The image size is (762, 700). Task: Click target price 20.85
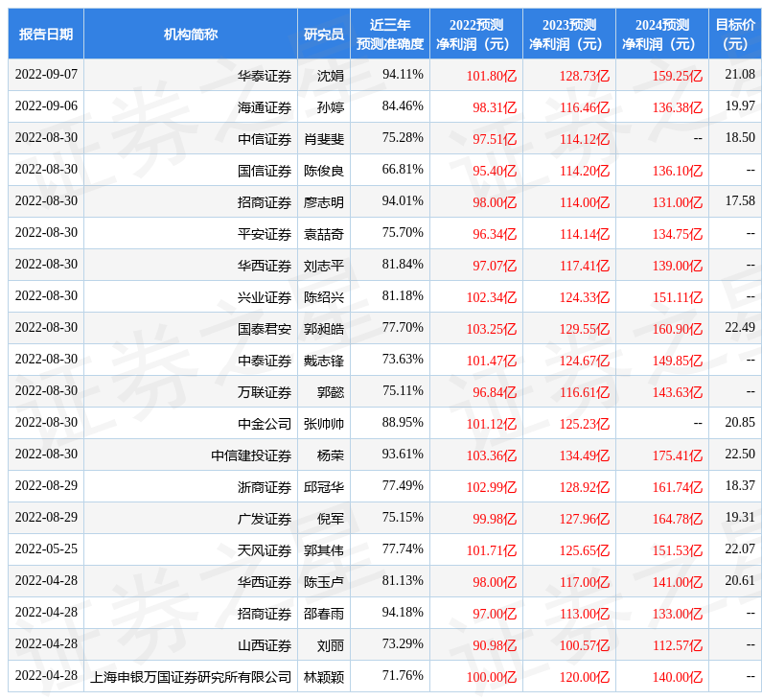pos(740,422)
